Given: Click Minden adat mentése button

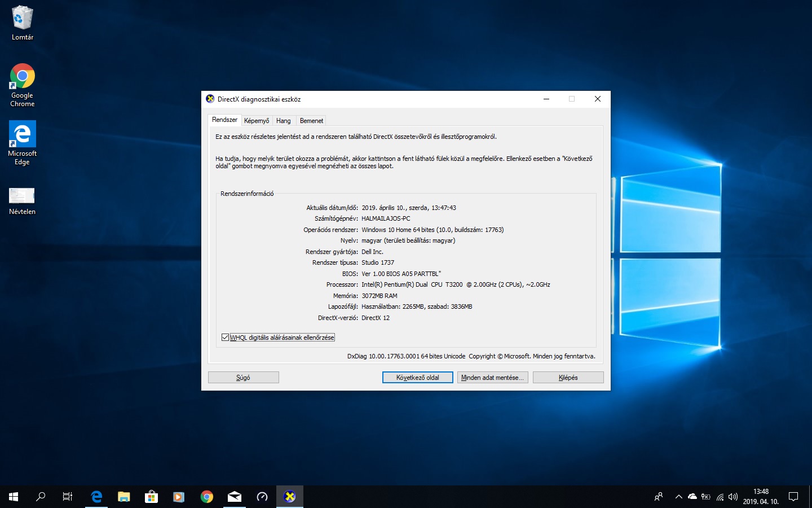Looking at the screenshot, I should click(493, 378).
